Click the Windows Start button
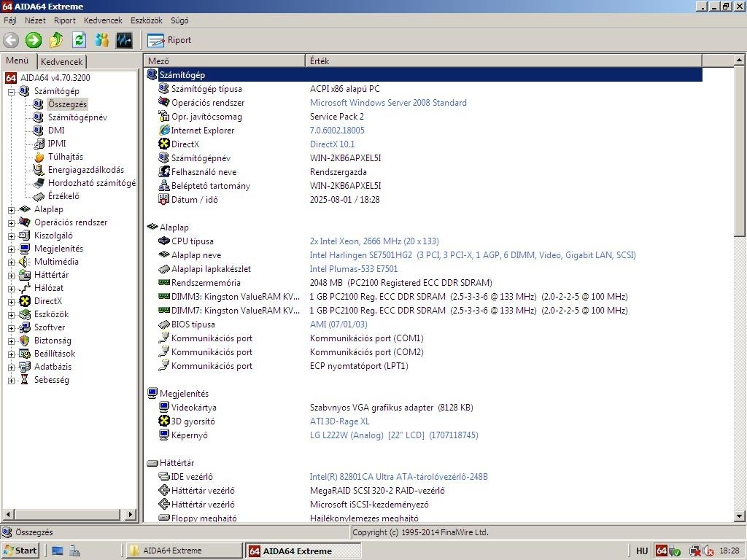Image resolution: width=747 pixels, height=560 pixels. coord(20,551)
